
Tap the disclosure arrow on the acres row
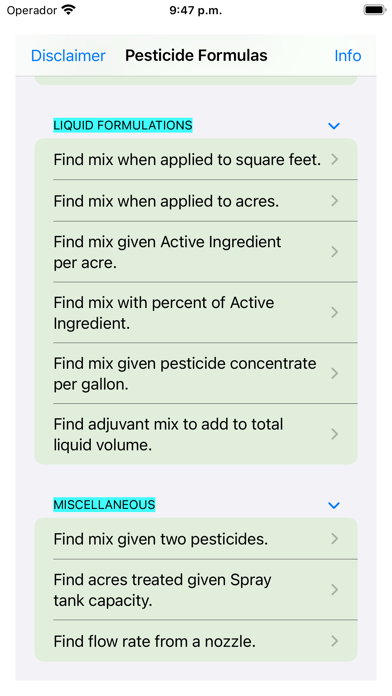[335, 201]
